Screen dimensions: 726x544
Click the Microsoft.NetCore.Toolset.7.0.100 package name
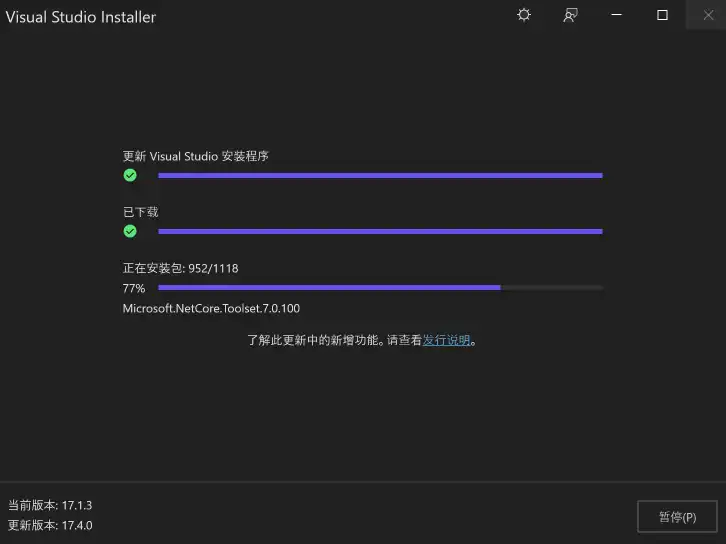tap(211, 308)
